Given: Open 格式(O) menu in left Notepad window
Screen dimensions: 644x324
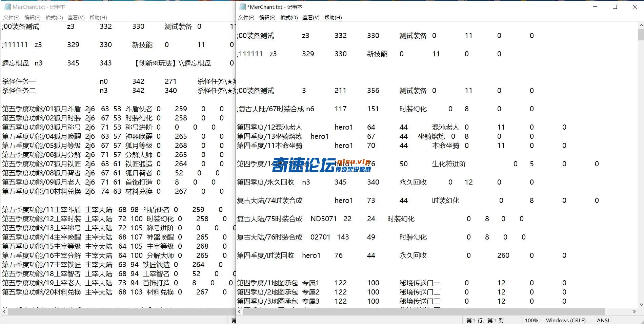Looking at the screenshot, I should [54, 17].
